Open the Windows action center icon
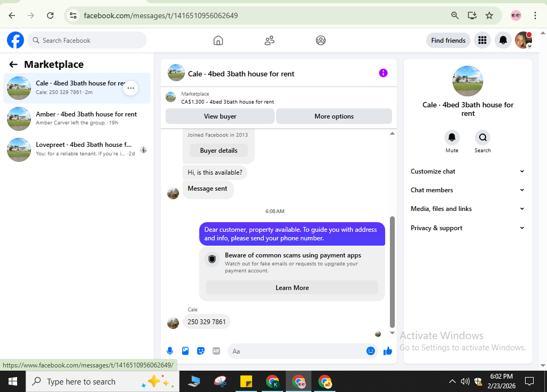This screenshot has width=547, height=392. tap(529, 381)
